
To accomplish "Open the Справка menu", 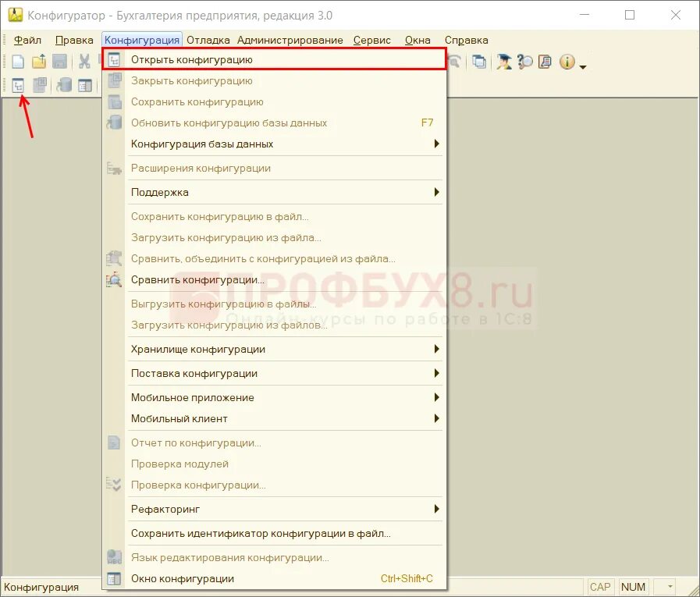I will tap(466, 40).
